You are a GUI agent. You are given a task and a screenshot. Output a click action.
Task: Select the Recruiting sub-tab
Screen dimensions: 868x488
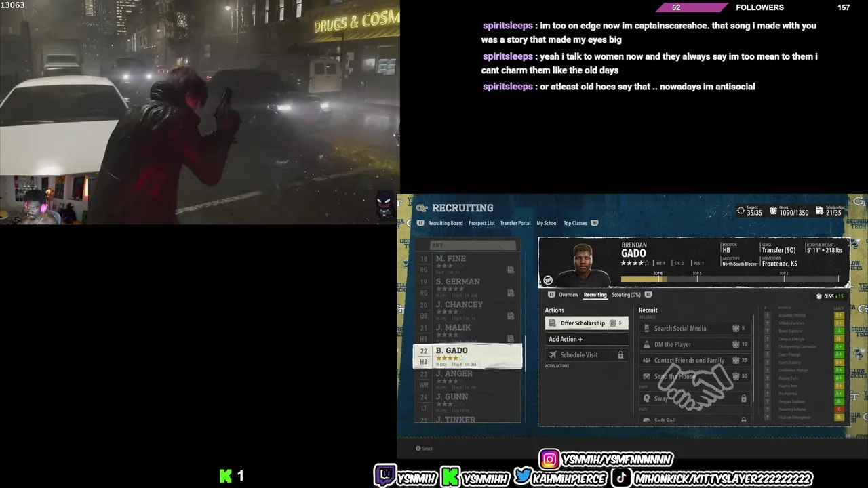click(x=595, y=295)
